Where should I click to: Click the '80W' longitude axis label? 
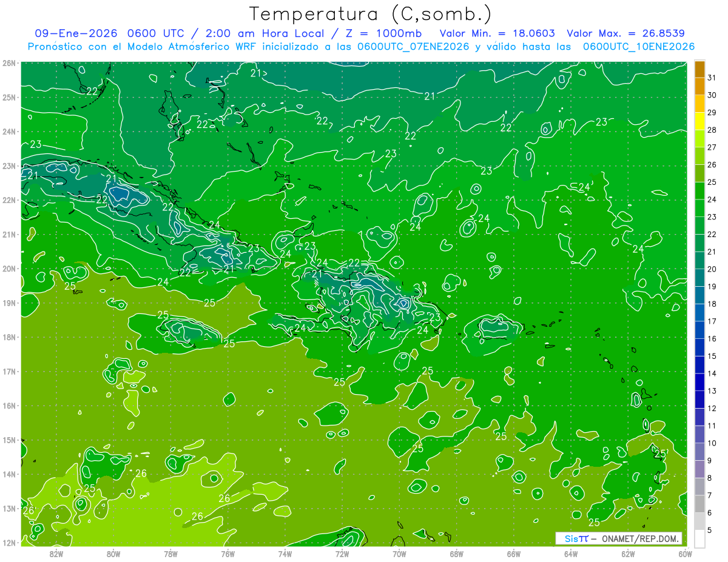[x=113, y=554]
